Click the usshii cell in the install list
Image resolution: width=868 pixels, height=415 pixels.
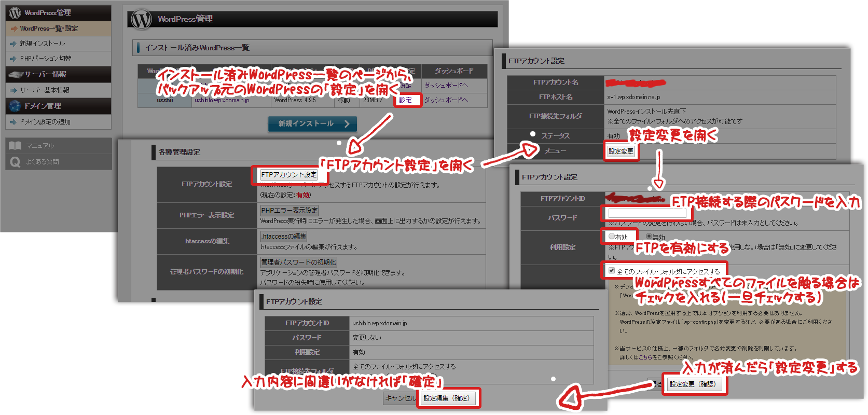pyautogui.click(x=165, y=100)
